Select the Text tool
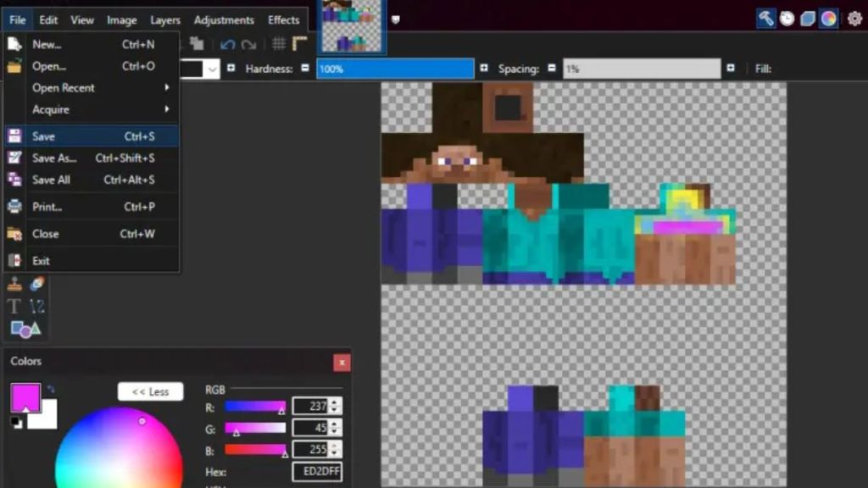The width and height of the screenshot is (868, 488). click(x=14, y=306)
